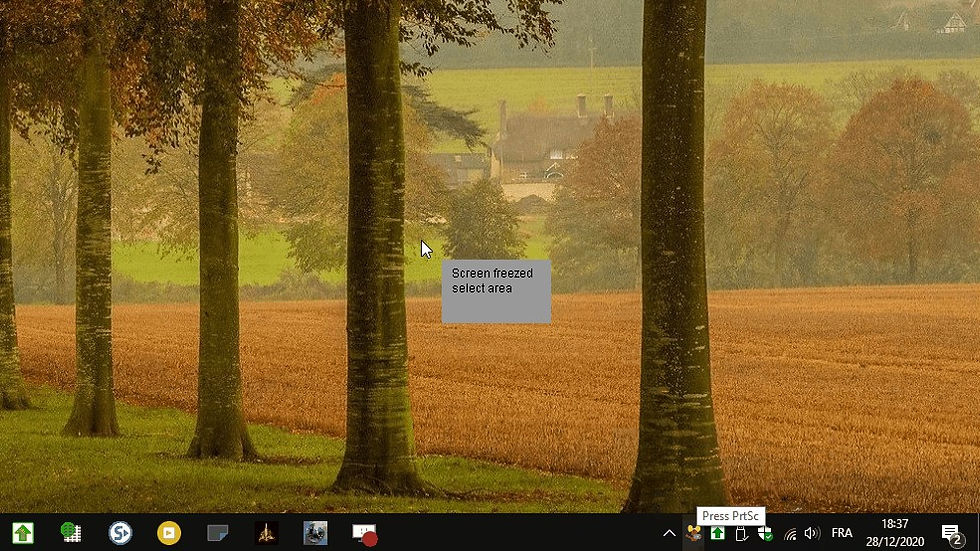This screenshot has width=980, height=551.
Task: Open Windows Security shield tray icon
Action: (765, 533)
